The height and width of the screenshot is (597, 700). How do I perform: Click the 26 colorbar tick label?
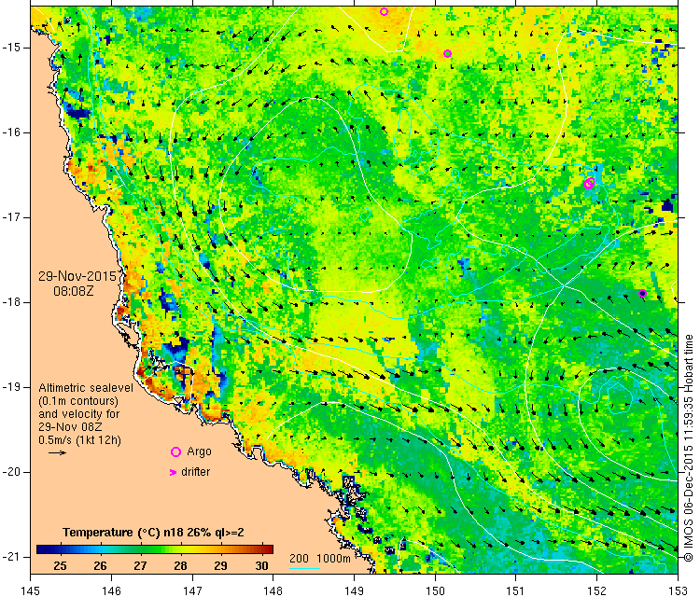100,566
